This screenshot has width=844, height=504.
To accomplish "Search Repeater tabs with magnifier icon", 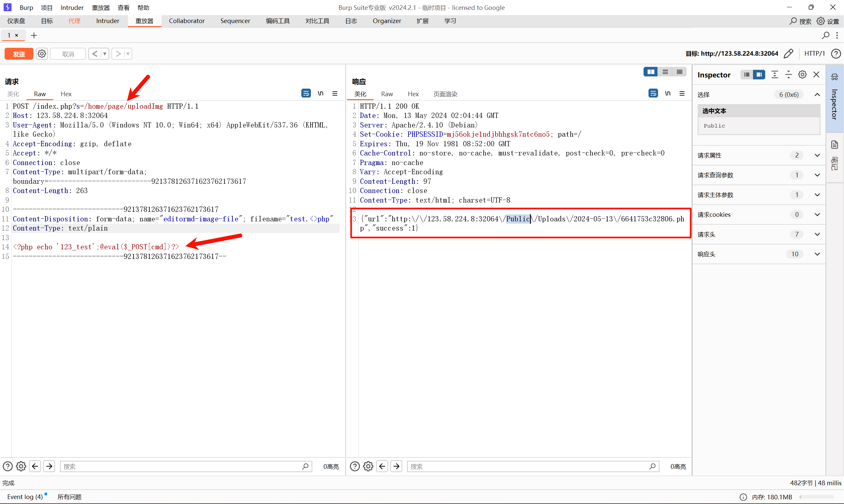I will point(826,35).
